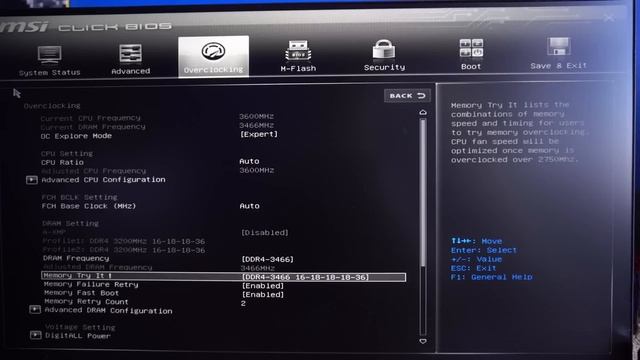Click Current CPU Frequency value 3600MHz
This screenshot has height=360, width=640.
pyautogui.click(x=256, y=117)
